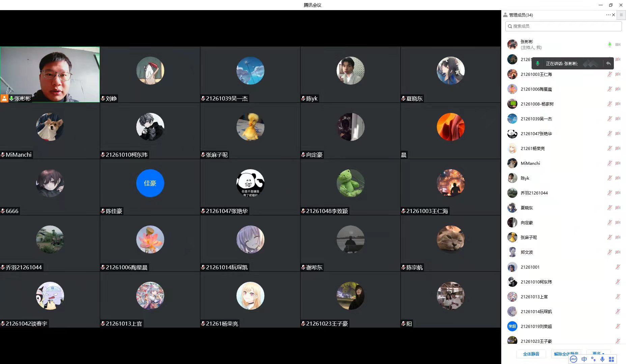Viewport: 626px width, 364px height.
Task: Toggle 张彬彬's camera icon in member list
Action: (618, 44)
